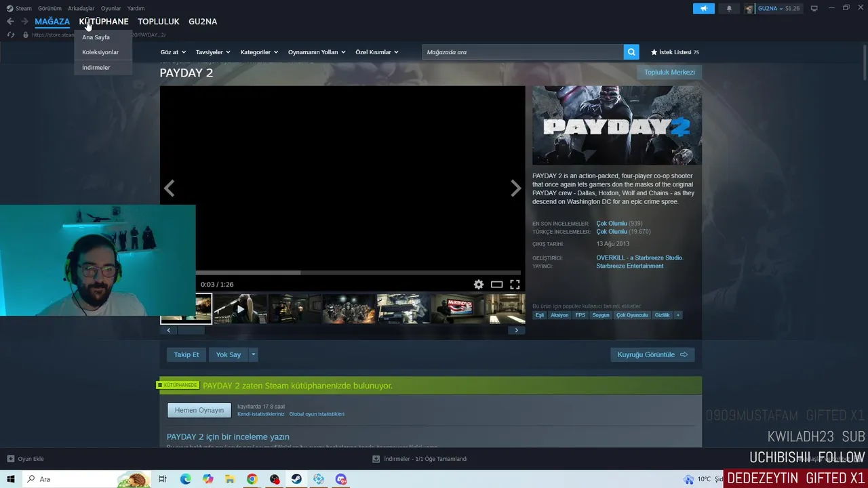Image resolution: width=868 pixels, height=488 pixels.
Task: Go forward with the navigation forward arrow
Action: point(24,22)
